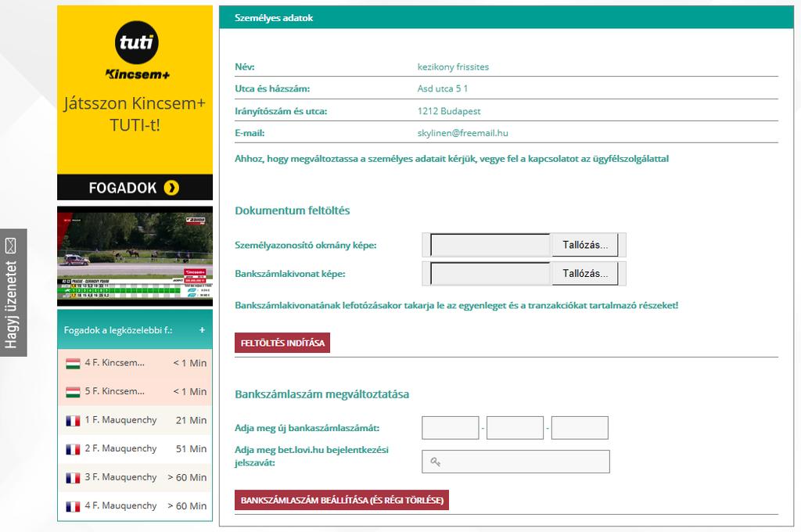801x532 pixels.
Task: Click the Személyazonosító okmány file path field
Action: 490,245
